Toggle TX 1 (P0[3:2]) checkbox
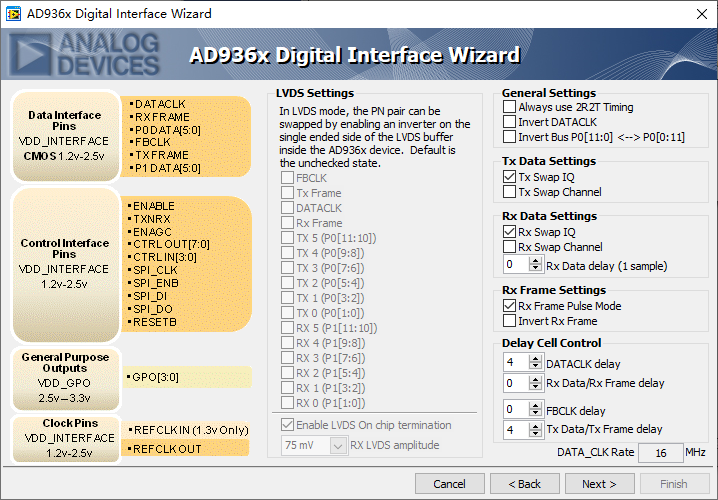This screenshot has height=500, width=718. tap(287, 298)
